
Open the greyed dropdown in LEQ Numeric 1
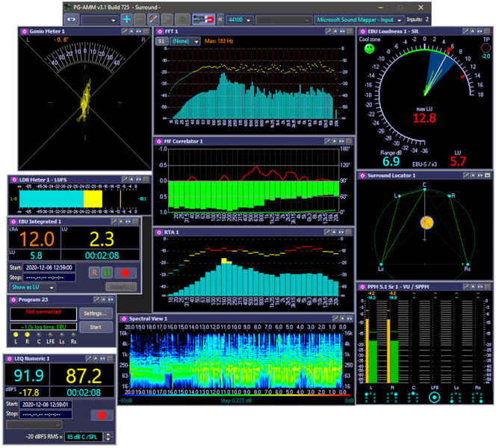[x=34, y=425]
